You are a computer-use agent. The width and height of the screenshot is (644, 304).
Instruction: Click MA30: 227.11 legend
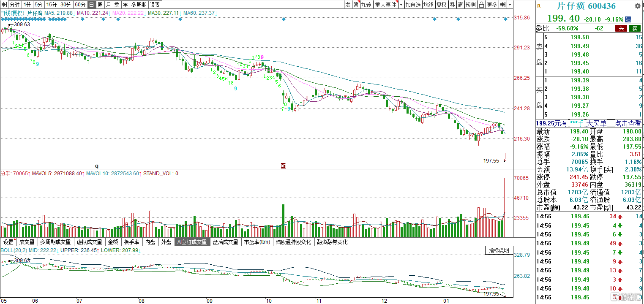tap(164, 13)
